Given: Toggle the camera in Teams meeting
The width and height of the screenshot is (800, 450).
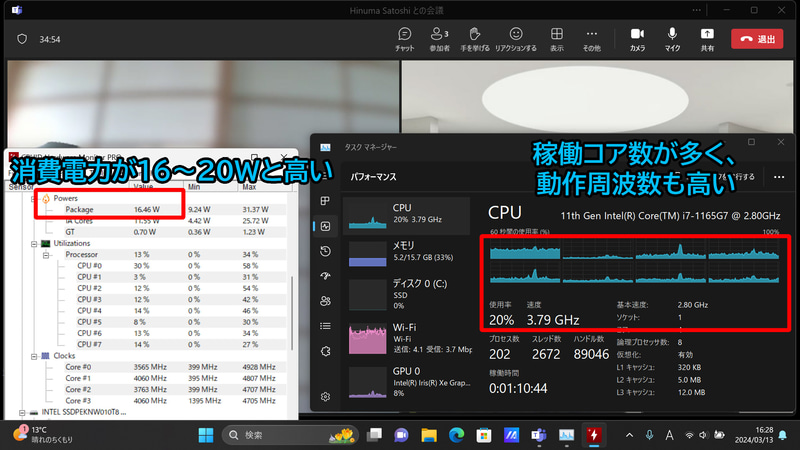Looking at the screenshot, I should tap(637, 39).
